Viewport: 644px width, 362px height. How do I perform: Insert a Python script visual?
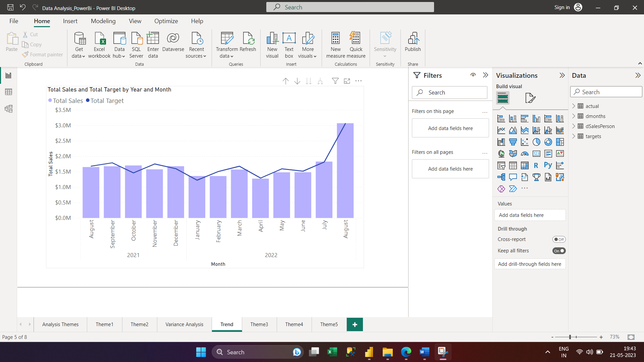(x=548, y=165)
